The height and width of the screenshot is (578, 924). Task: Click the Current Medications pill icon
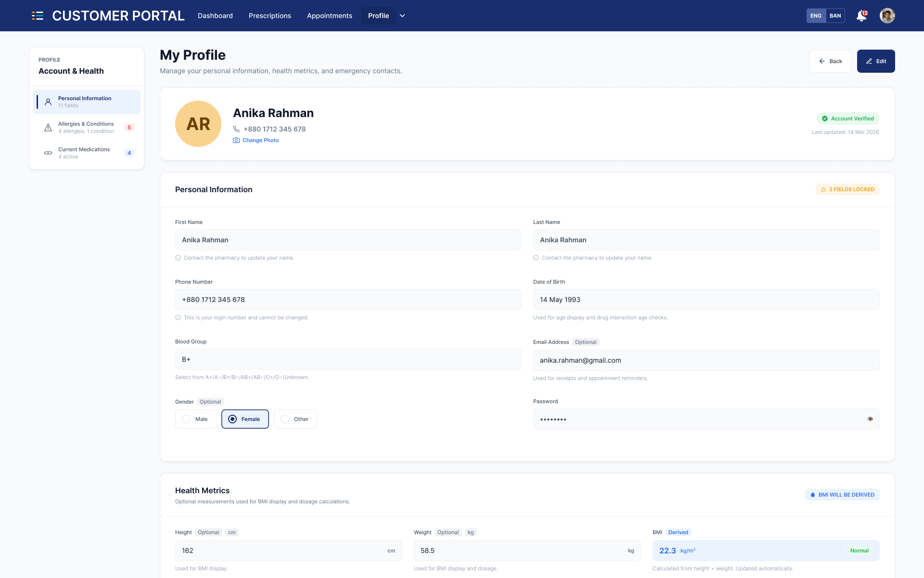(48, 153)
